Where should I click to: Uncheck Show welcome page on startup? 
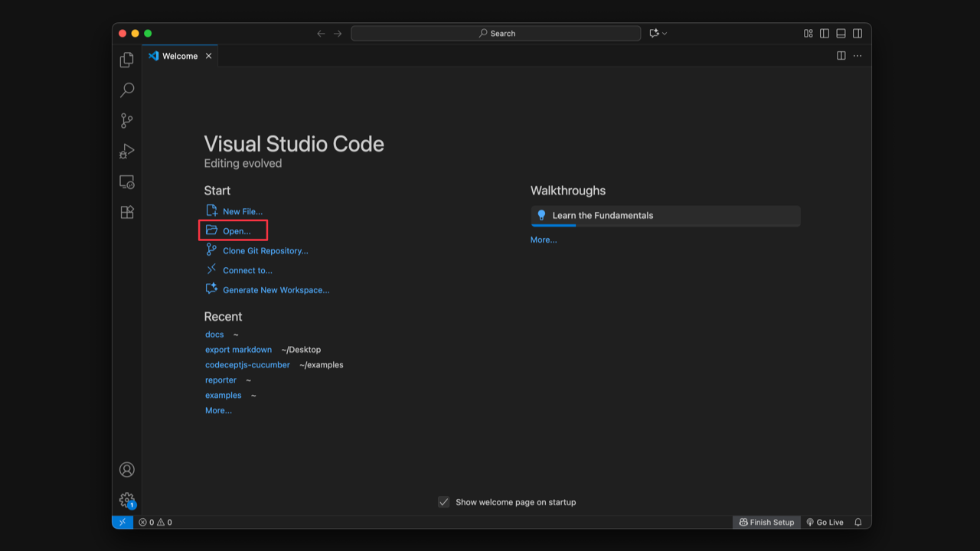pyautogui.click(x=443, y=502)
